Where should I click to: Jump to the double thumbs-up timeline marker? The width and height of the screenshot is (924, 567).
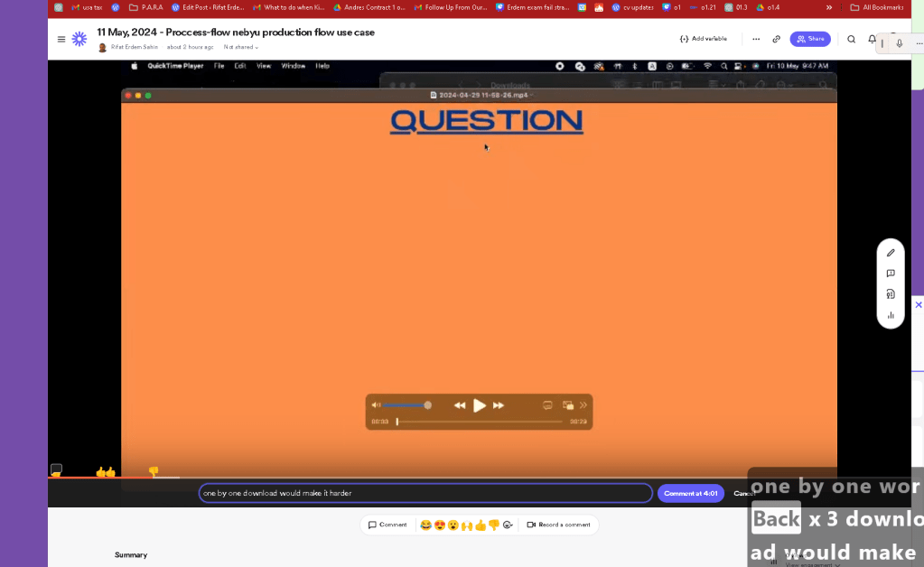tap(106, 471)
